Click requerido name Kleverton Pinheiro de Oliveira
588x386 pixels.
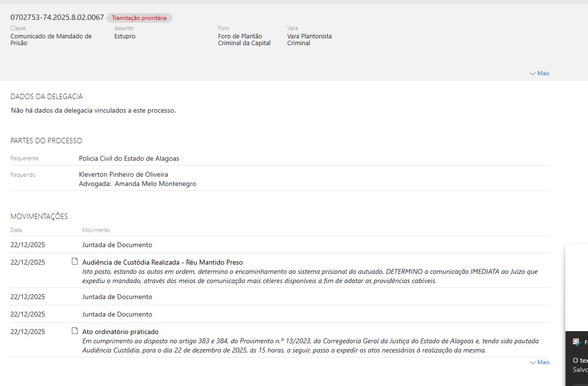(123, 174)
